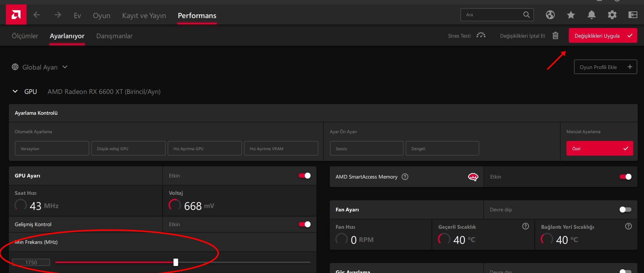The image size is (644, 273).
Task: Click the Saat Hızı gauge dial
Action: pos(21,205)
